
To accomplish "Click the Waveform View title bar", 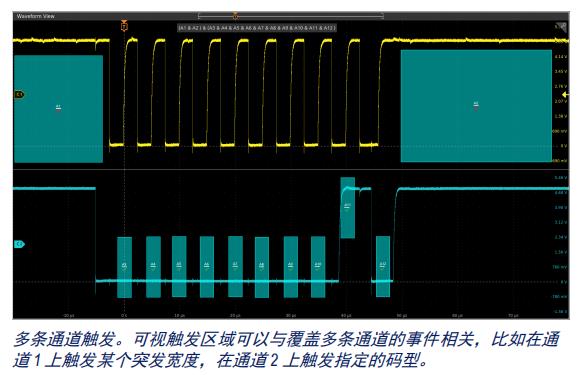I will coord(35,16).
